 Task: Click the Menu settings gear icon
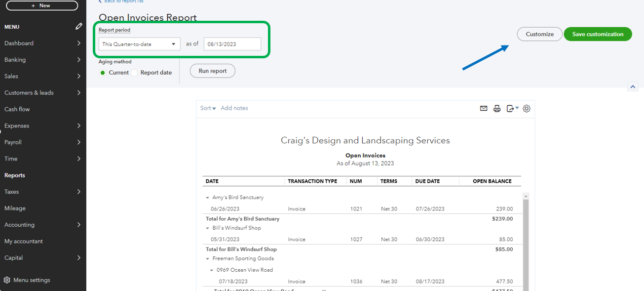(x=7, y=280)
